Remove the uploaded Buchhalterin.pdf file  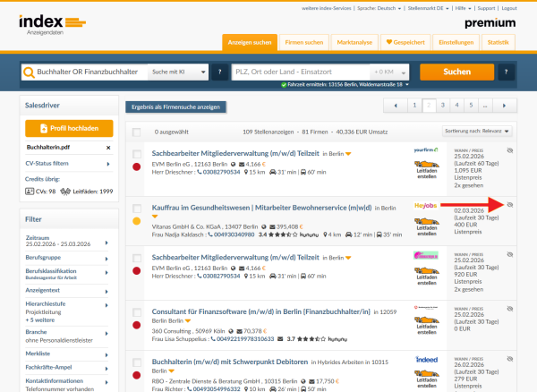[x=108, y=147]
